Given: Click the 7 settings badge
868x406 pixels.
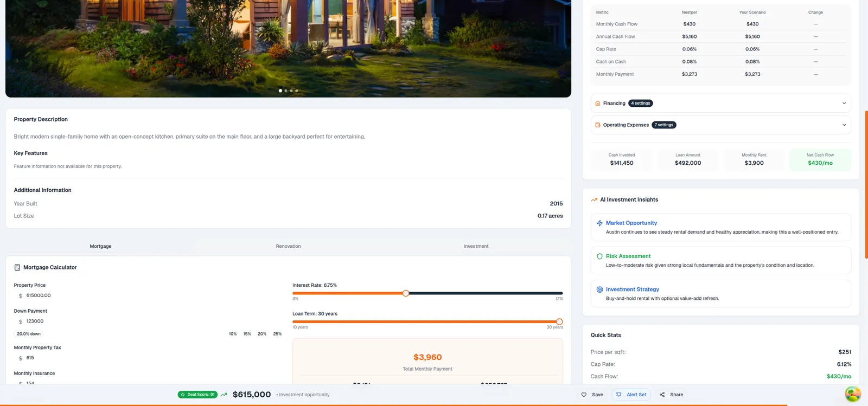Looking at the screenshot, I should 664,125.
